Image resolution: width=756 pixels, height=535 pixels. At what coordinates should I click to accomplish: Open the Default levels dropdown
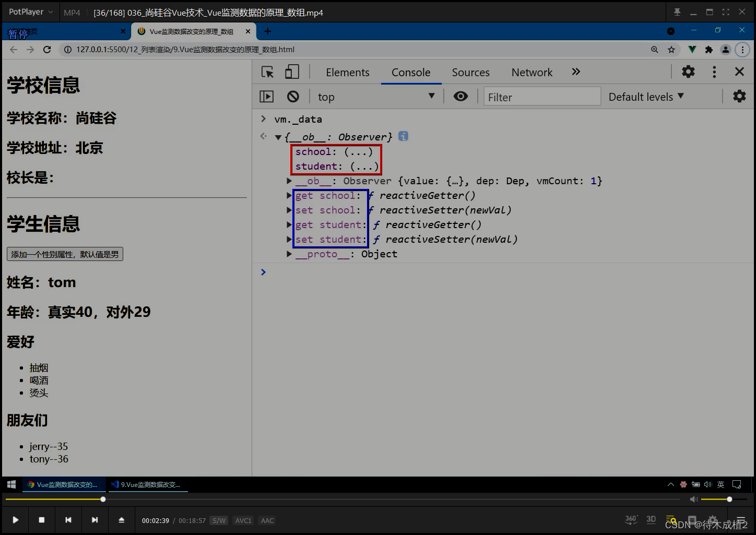tap(646, 97)
